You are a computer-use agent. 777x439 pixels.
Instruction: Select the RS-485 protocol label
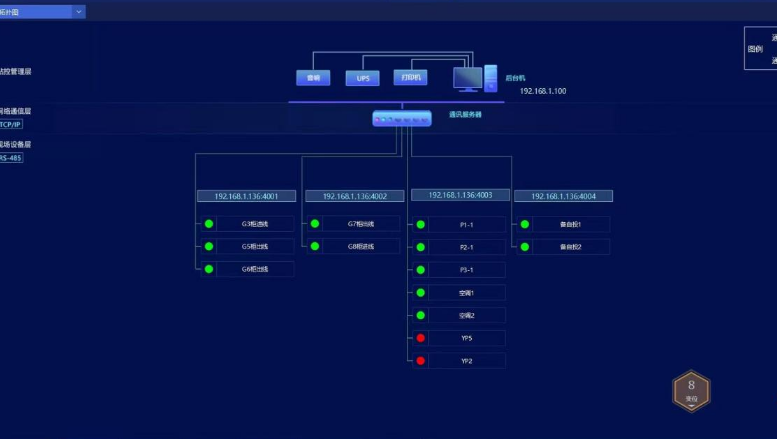tap(11, 157)
